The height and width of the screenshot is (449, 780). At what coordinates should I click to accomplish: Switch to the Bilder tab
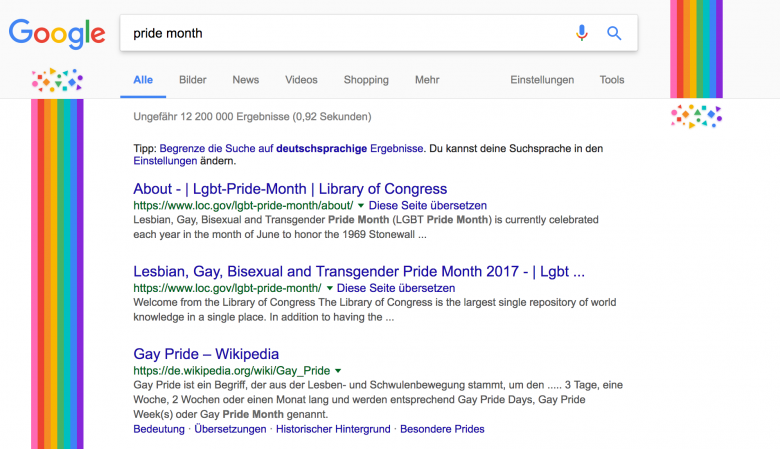point(193,80)
